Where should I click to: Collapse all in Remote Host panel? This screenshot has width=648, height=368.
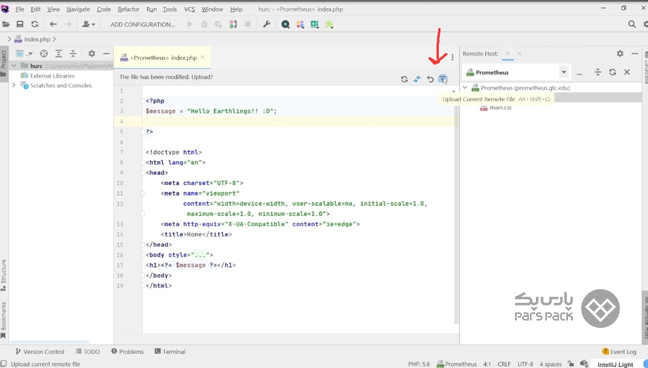click(x=598, y=72)
